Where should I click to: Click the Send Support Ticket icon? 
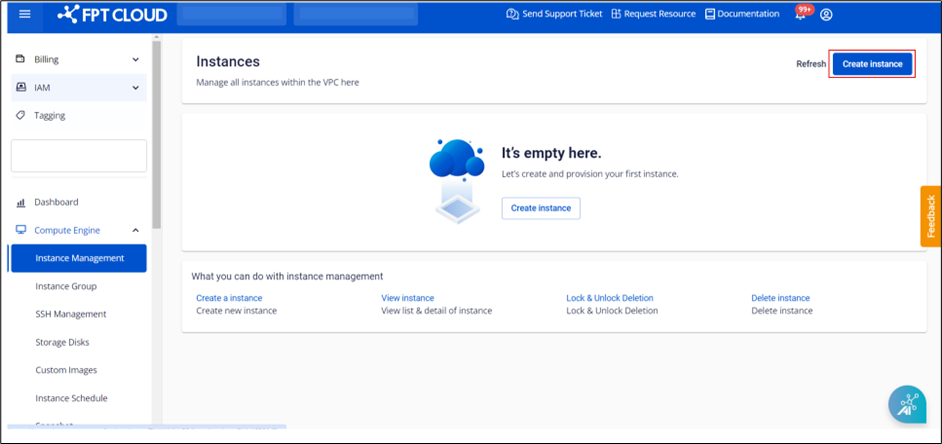tap(512, 15)
